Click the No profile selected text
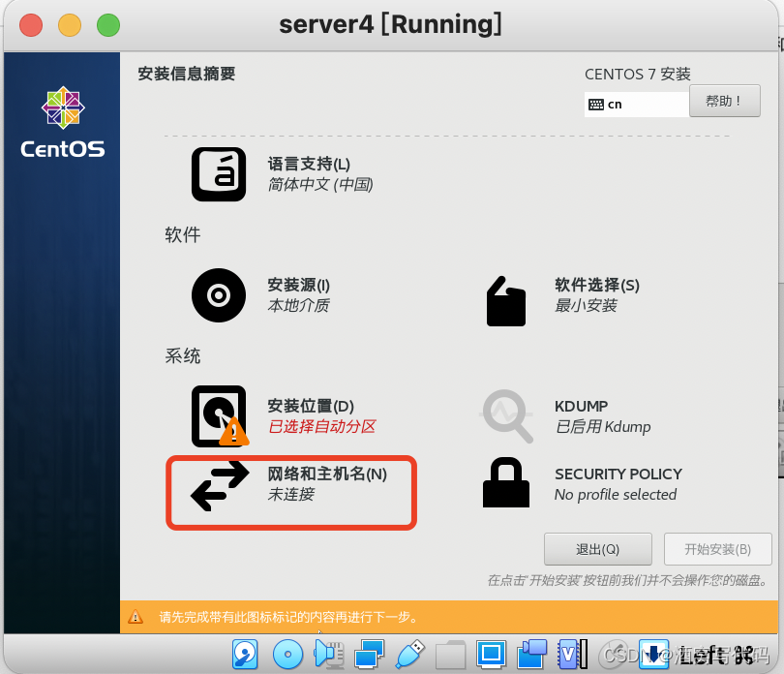This screenshot has width=784, height=674. (x=616, y=495)
